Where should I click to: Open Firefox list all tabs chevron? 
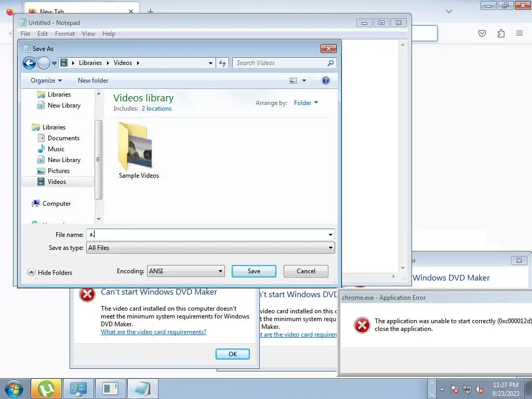point(448,11)
